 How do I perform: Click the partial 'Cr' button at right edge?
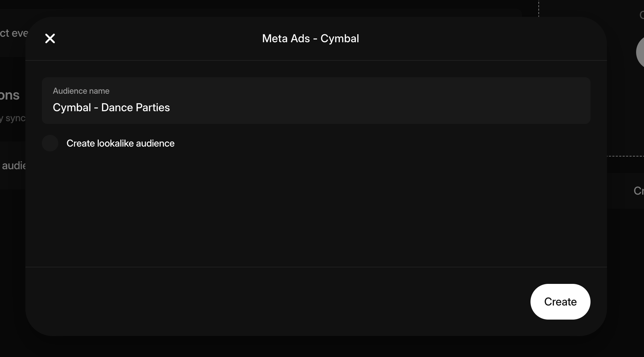click(638, 191)
